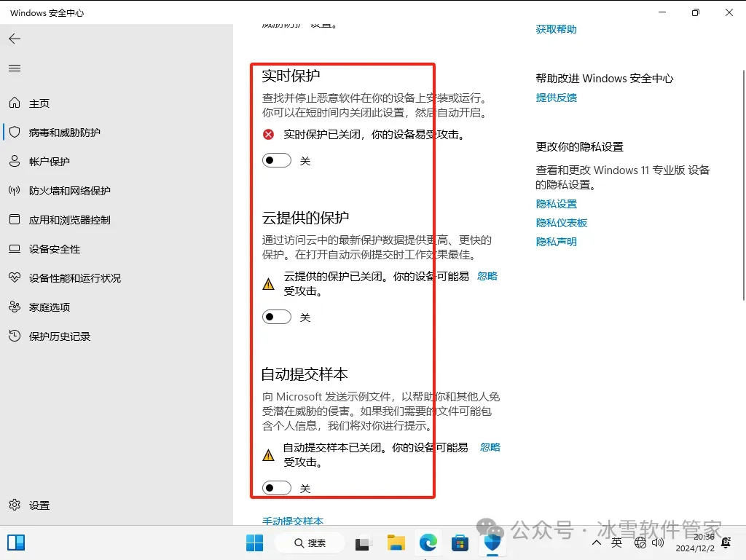Show hidden tray icons chevron
This screenshot has width=746, height=560.
pos(597,543)
